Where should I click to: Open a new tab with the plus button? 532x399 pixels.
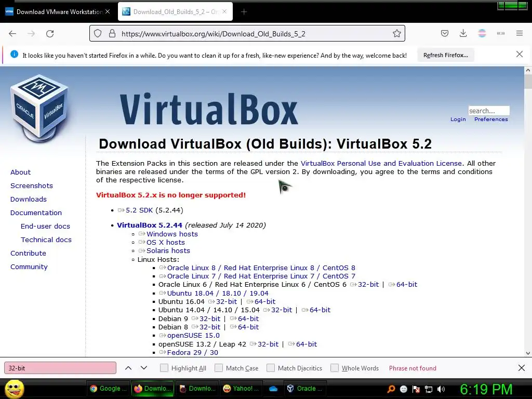point(244,12)
